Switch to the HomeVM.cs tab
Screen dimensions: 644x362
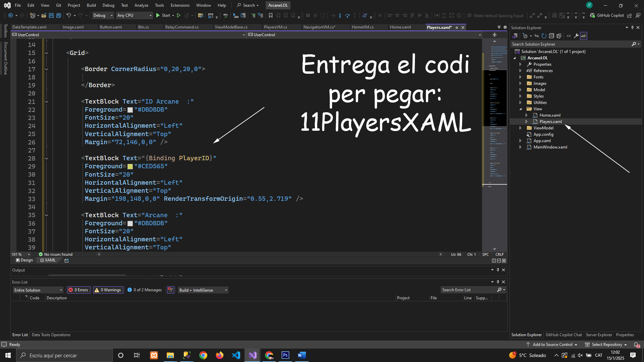363,27
